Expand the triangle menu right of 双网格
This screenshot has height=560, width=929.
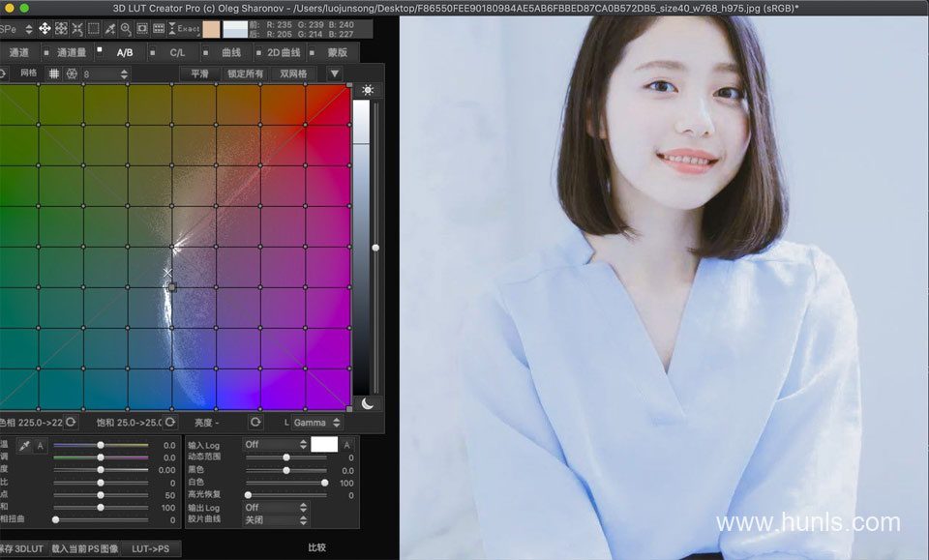pos(334,74)
